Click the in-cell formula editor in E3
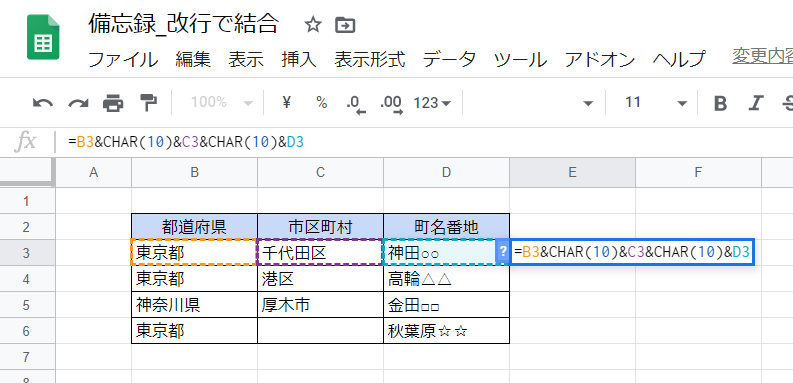The height and width of the screenshot is (383, 793). [632, 251]
